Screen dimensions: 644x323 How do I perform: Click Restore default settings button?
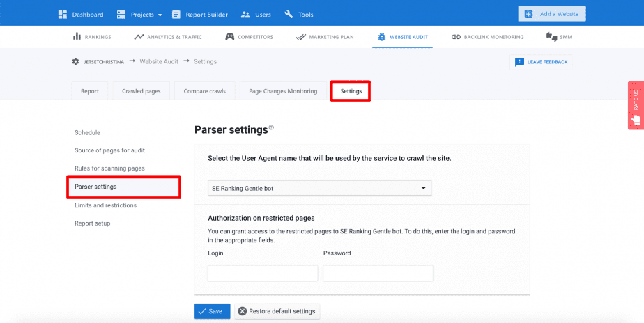[277, 311]
